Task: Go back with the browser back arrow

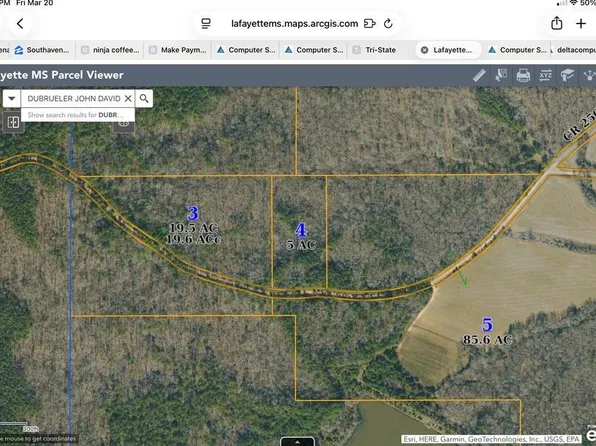Action: (x=20, y=24)
